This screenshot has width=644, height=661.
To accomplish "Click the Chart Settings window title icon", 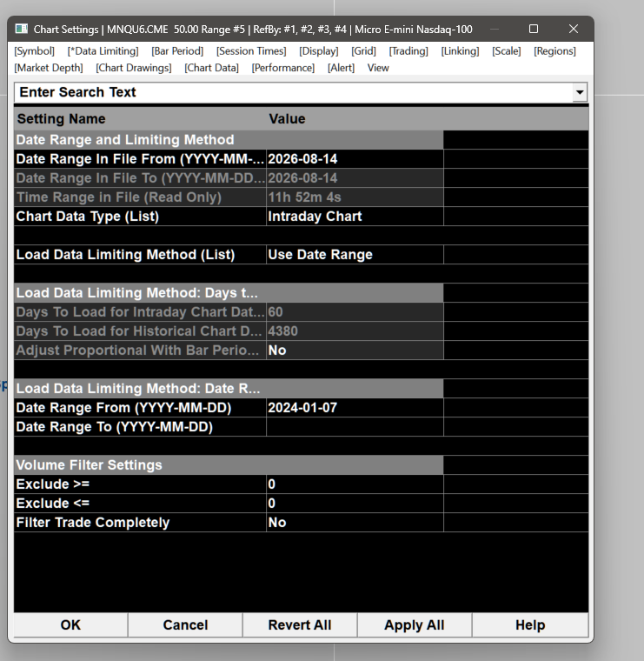I will [21, 29].
